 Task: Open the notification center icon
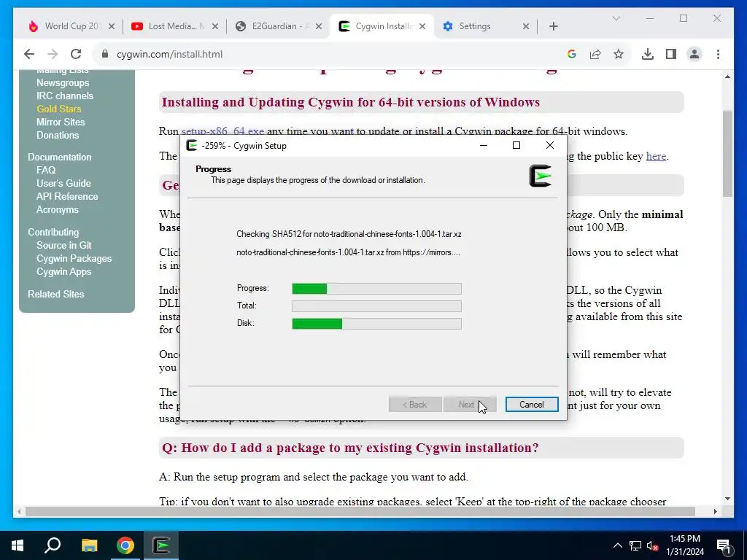pos(724,546)
